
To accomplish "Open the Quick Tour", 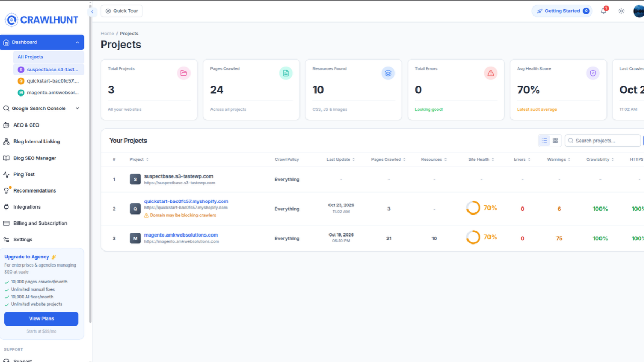I will point(122,11).
